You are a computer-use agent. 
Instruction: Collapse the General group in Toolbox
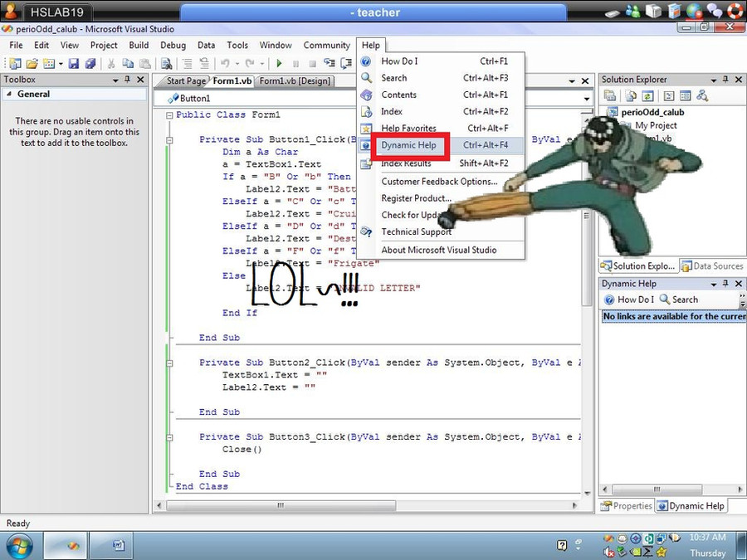coord(8,94)
